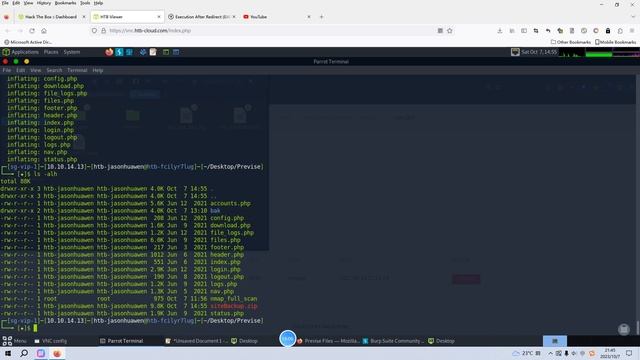640x360 pixels.
Task: Open Firefox downloads panel
Action: 500,31
